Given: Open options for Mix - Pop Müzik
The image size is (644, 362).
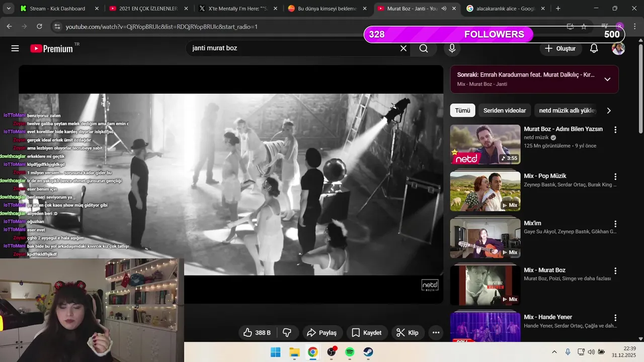Looking at the screenshot, I should click(615, 176).
